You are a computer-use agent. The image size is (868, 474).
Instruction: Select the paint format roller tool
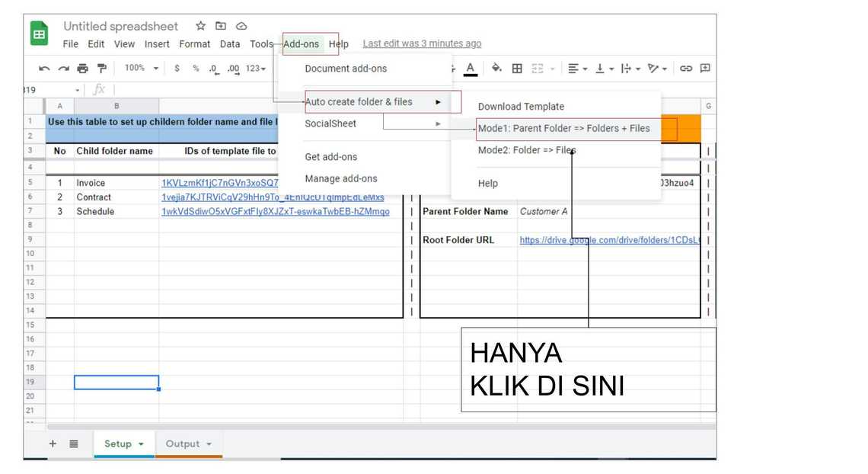[x=101, y=69]
